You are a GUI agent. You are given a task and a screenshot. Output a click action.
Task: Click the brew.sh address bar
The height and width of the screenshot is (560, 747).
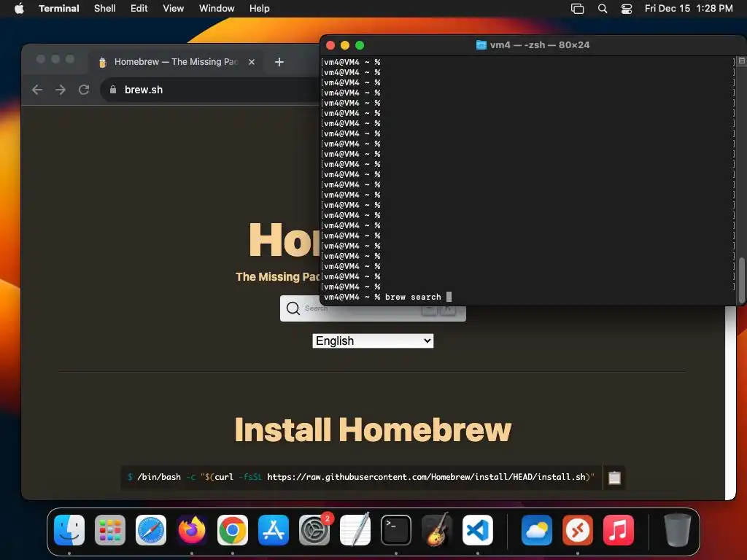(209, 90)
